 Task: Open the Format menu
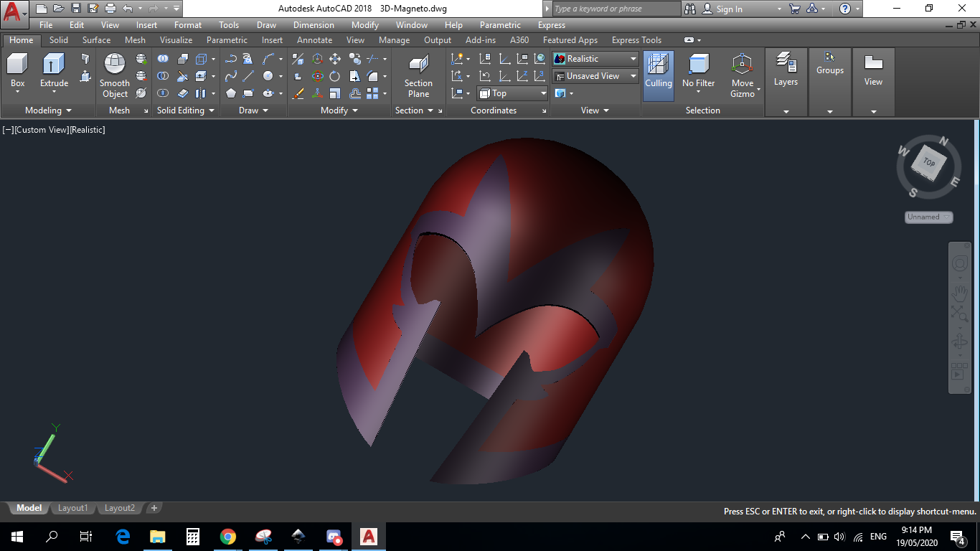click(188, 25)
